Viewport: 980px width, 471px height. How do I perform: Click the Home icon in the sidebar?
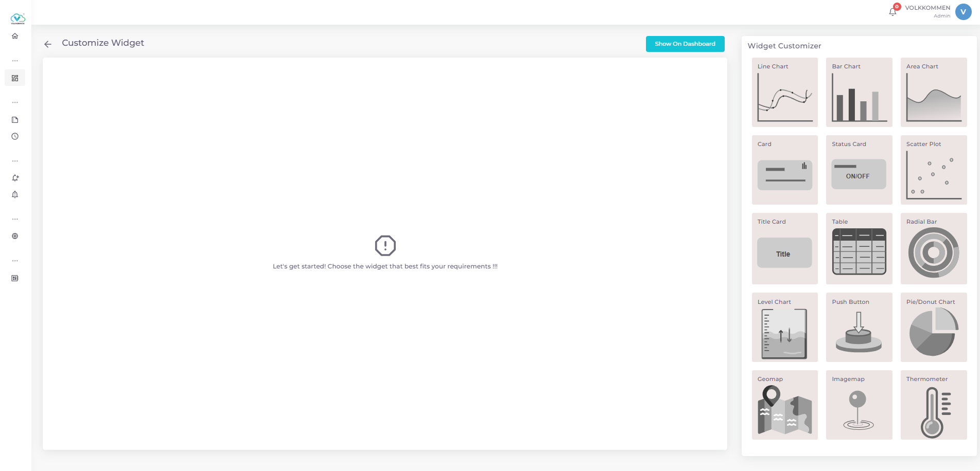point(15,35)
